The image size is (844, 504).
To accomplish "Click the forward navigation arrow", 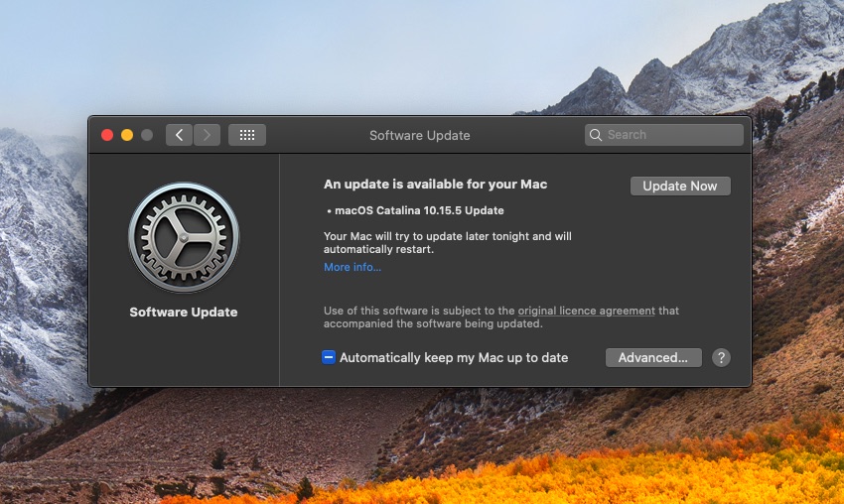I will (207, 135).
